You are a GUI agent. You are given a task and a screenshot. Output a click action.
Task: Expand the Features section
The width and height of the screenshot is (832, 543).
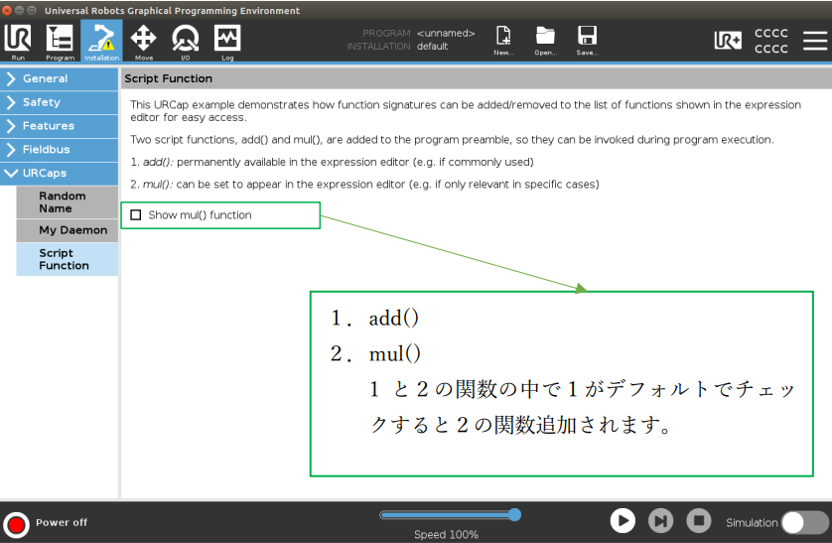click(x=59, y=126)
